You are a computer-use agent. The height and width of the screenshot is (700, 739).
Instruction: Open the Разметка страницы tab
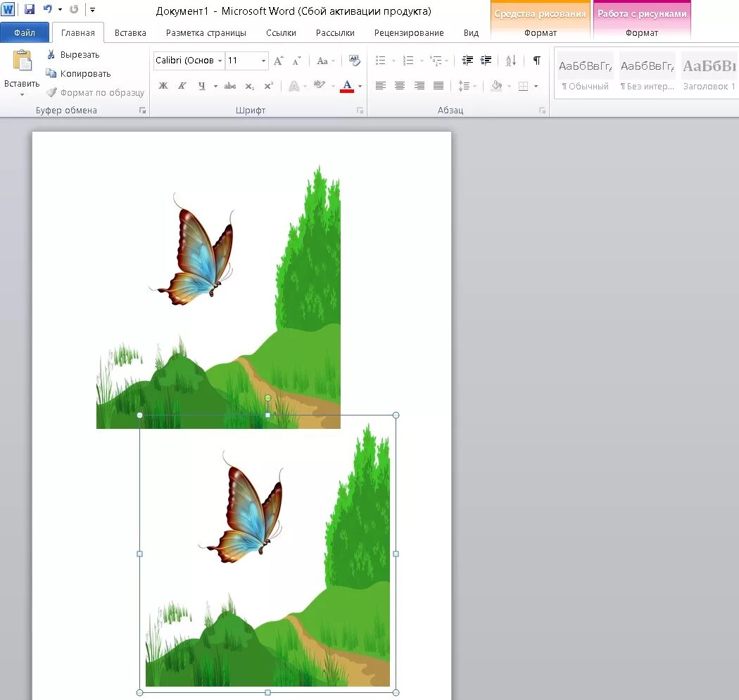tap(206, 32)
